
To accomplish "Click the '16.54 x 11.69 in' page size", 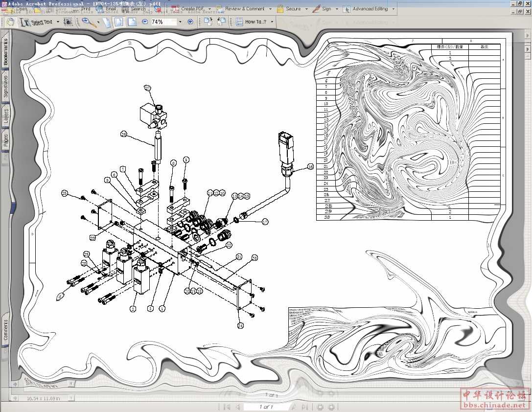I will pyautogui.click(x=43, y=398).
